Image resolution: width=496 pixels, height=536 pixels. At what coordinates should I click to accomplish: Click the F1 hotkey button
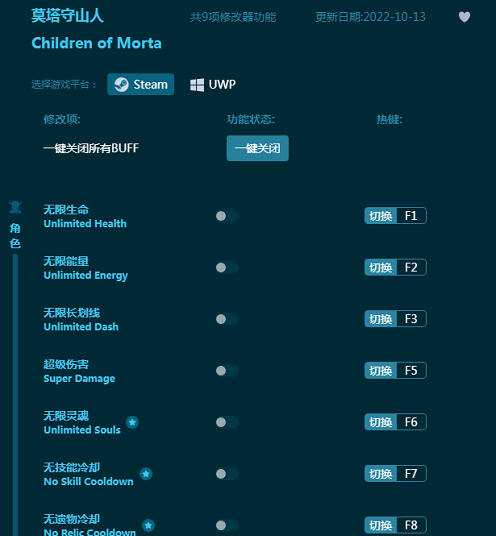pos(396,216)
